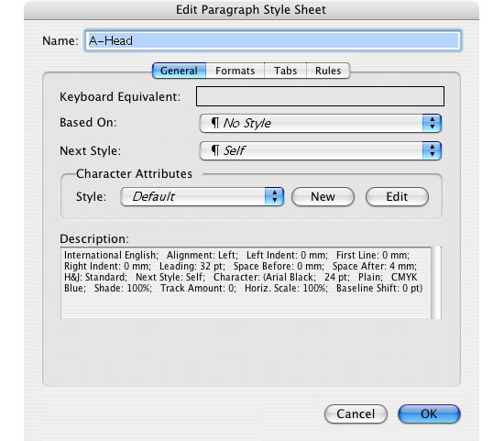
Task: Switch to the General tab
Action: pyautogui.click(x=179, y=71)
